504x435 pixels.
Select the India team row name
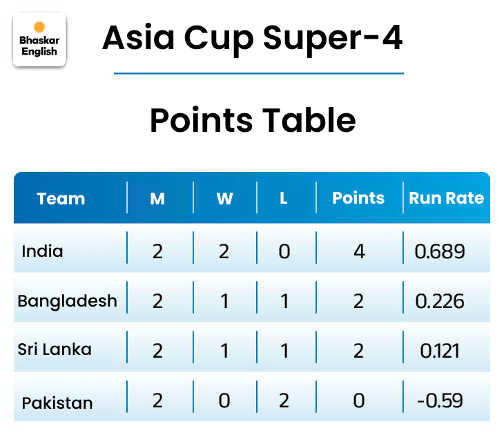pos(42,251)
